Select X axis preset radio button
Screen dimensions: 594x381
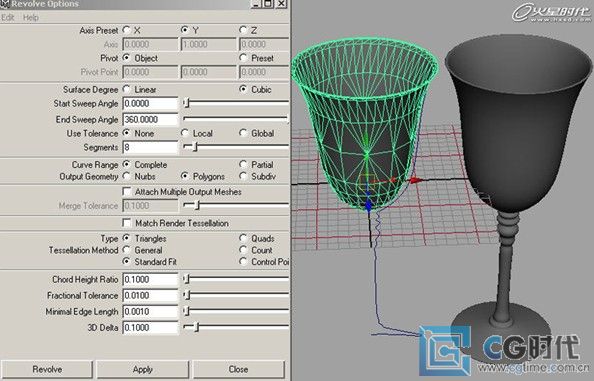pyautogui.click(x=127, y=30)
